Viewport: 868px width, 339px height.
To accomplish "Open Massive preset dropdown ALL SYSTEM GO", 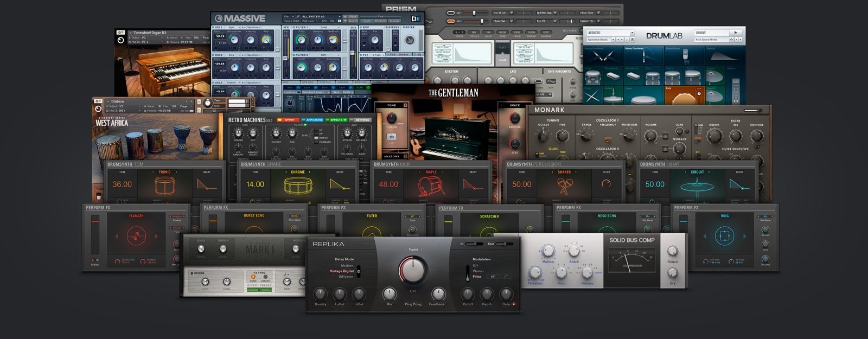I will click(x=322, y=17).
